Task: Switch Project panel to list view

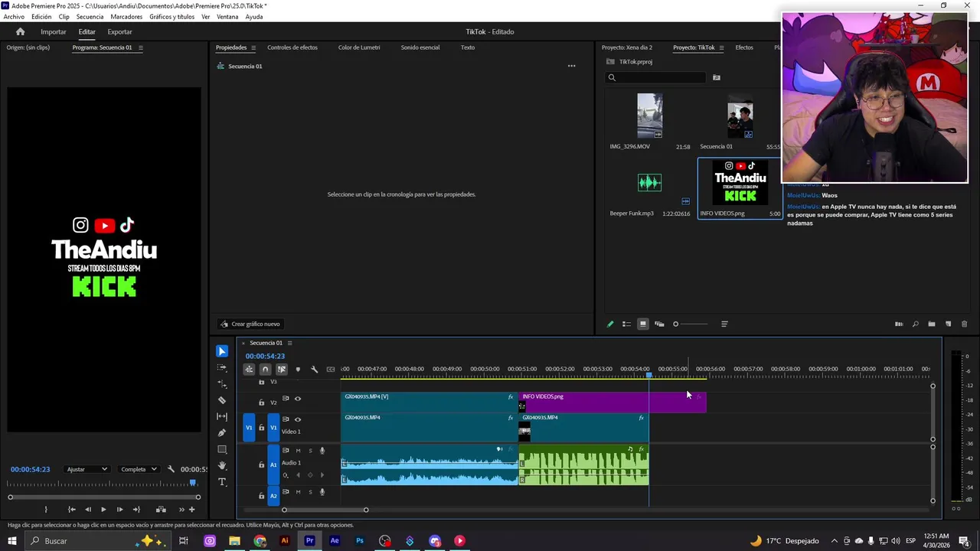Action: 626,324
